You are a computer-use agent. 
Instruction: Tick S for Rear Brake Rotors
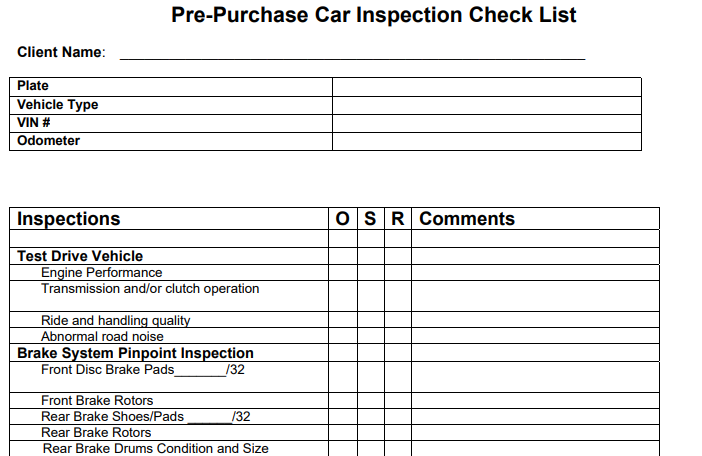pos(371,433)
